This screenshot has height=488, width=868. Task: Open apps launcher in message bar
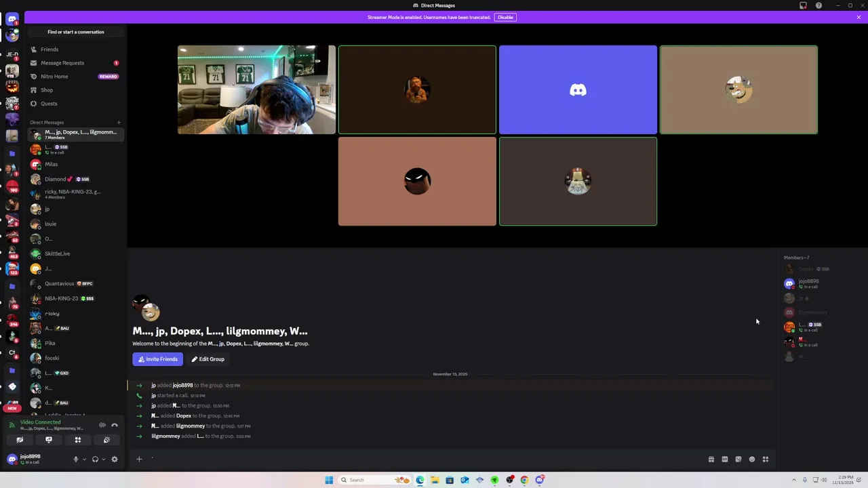tap(766, 459)
